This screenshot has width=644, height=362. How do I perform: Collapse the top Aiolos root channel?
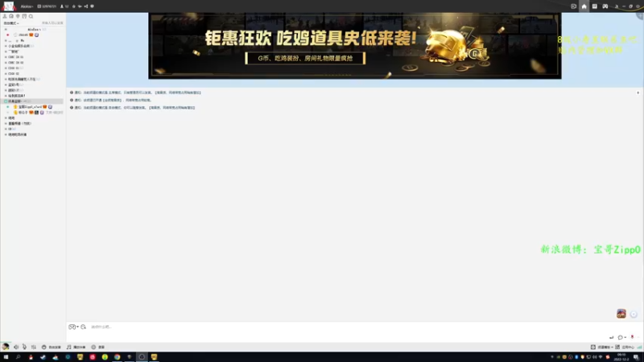click(6, 30)
